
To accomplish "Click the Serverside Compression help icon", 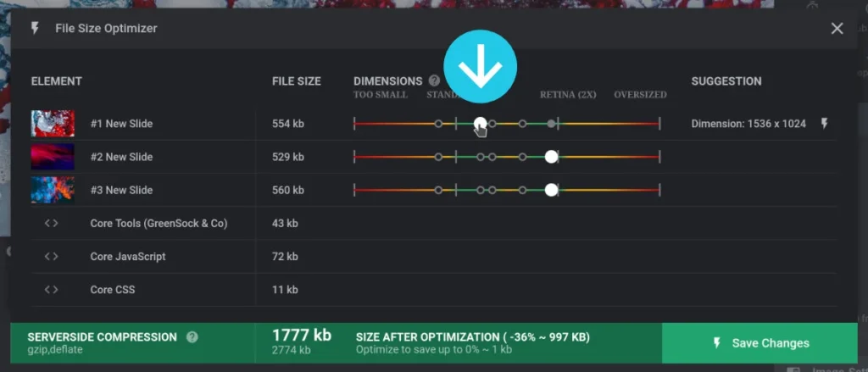I will click(x=192, y=337).
